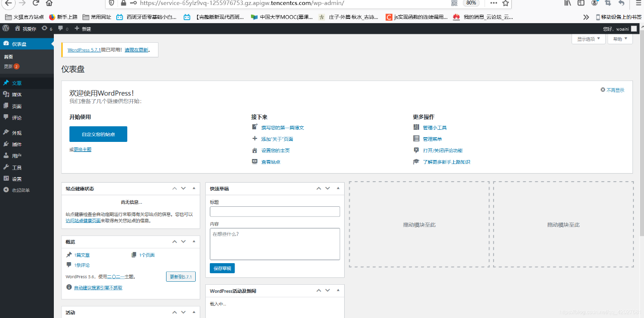The height and width of the screenshot is (318, 644).
Task: Open the page actions three-dot icon
Action: [493, 3]
